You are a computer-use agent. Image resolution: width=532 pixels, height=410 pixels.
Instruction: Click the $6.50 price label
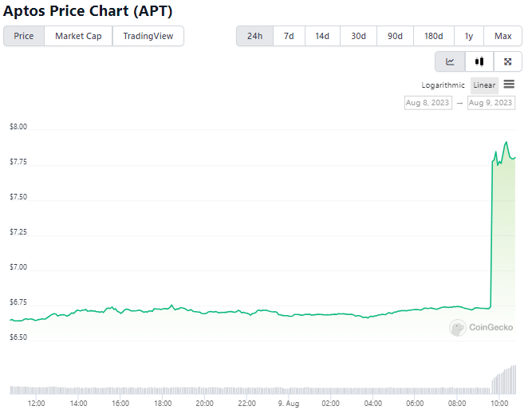(x=18, y=337)
